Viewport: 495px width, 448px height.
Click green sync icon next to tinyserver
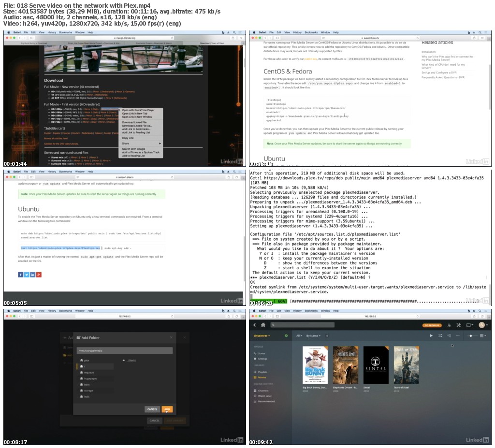(286, 336)
